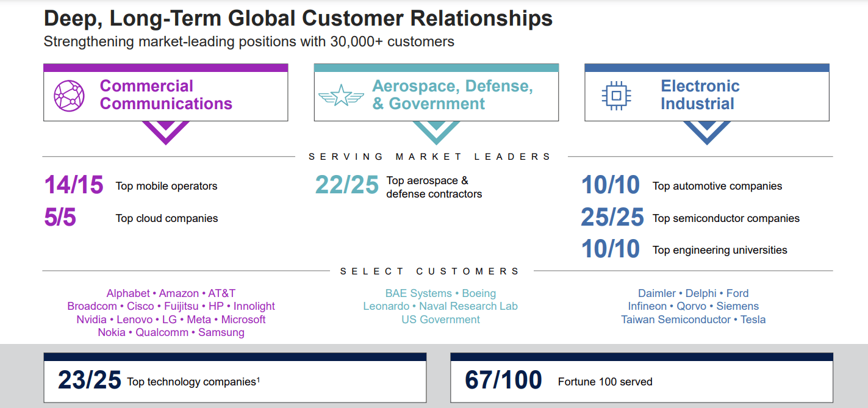Click the Naval Research Lab text
The image size is (868, 408).
pyautogui.click(x=468, y=306)
